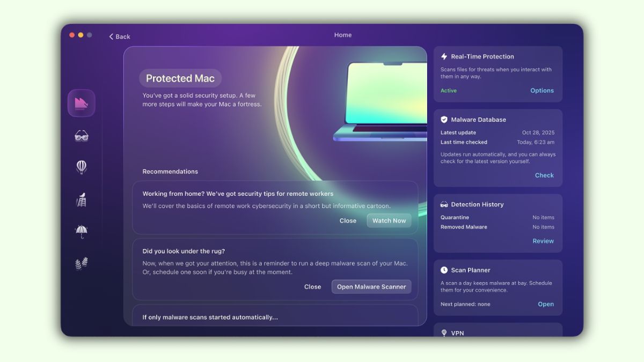Select the pink sailboat Home icon in sidebar
644x362 pixels.
(x=82, y=103)
